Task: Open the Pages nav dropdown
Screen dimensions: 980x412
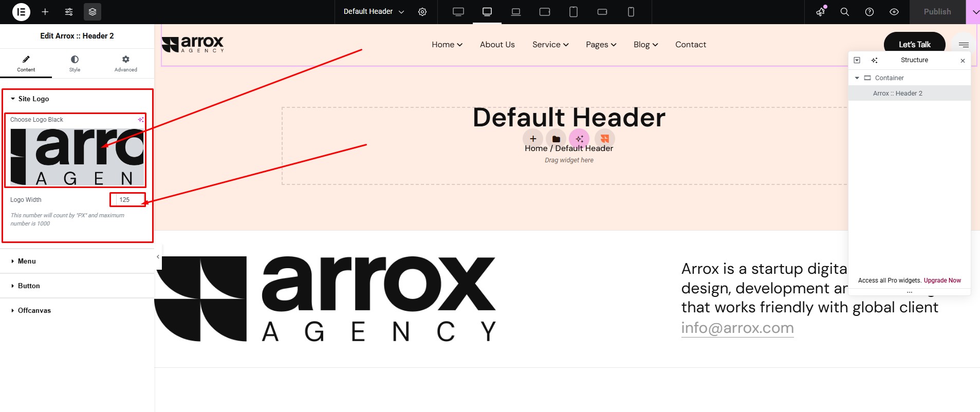Action: click(601, 45)
